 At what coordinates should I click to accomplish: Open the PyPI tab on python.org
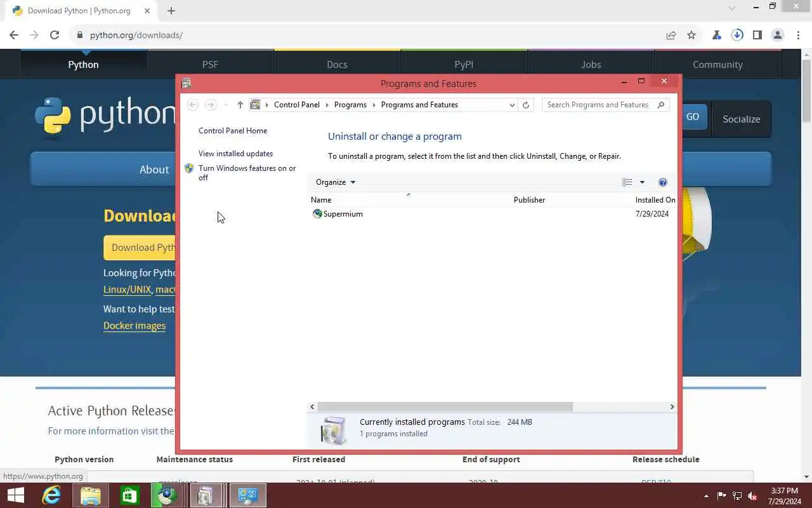tap(464, 64)
